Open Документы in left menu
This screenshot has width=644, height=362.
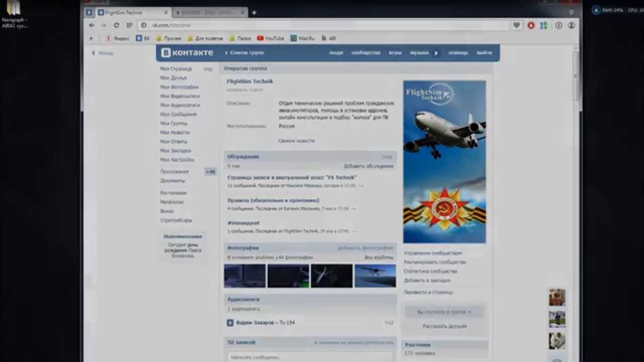[173, 180]
